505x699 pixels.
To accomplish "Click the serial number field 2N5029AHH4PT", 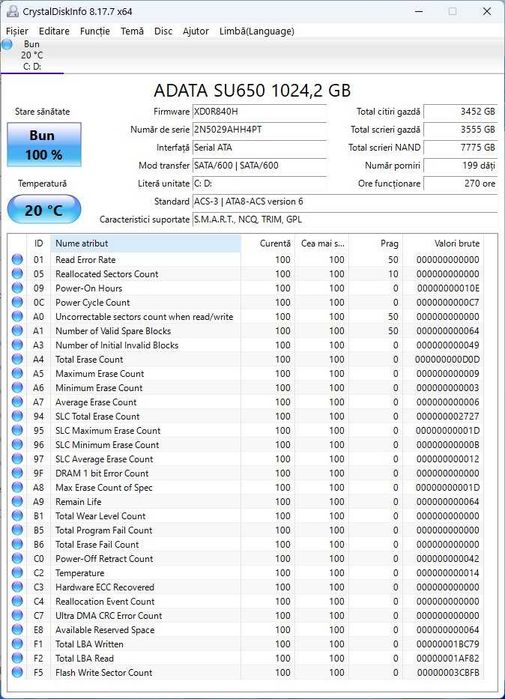I will (259, 130).
